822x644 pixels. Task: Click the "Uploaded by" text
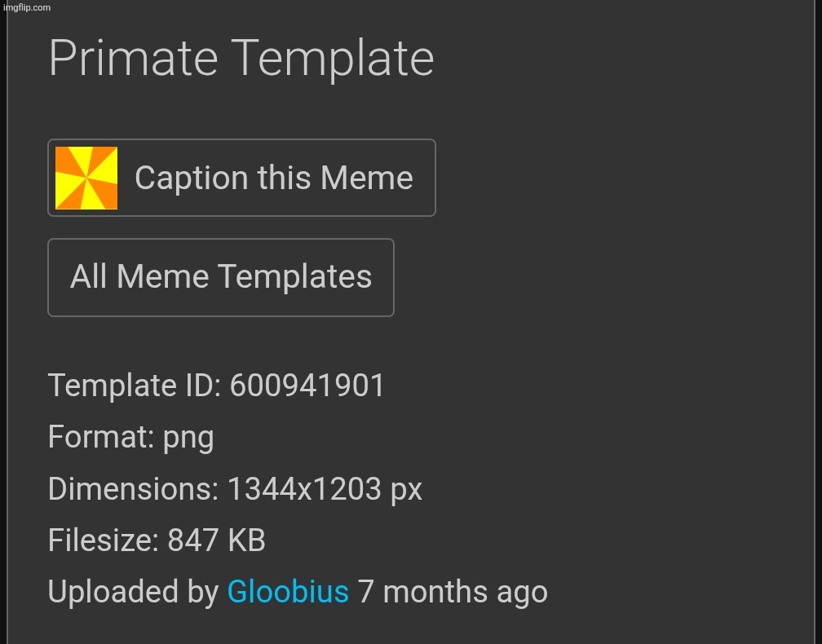click(x=134, y=592)
